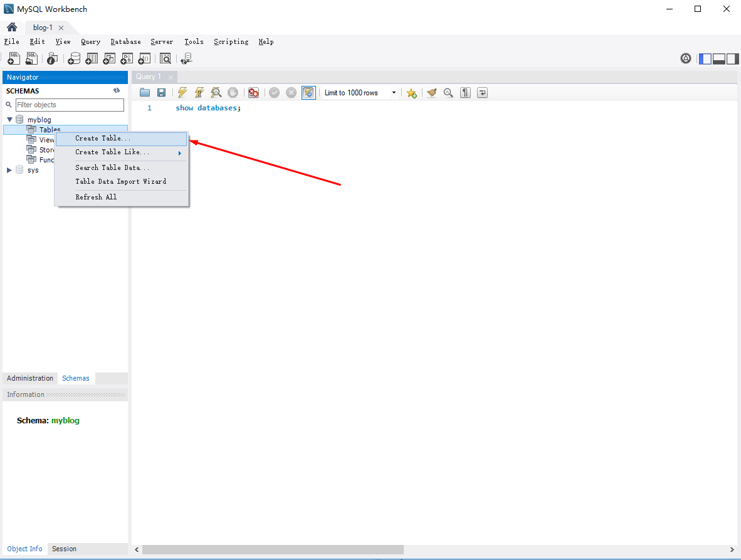Save snippet star icon

click(412, 93)
